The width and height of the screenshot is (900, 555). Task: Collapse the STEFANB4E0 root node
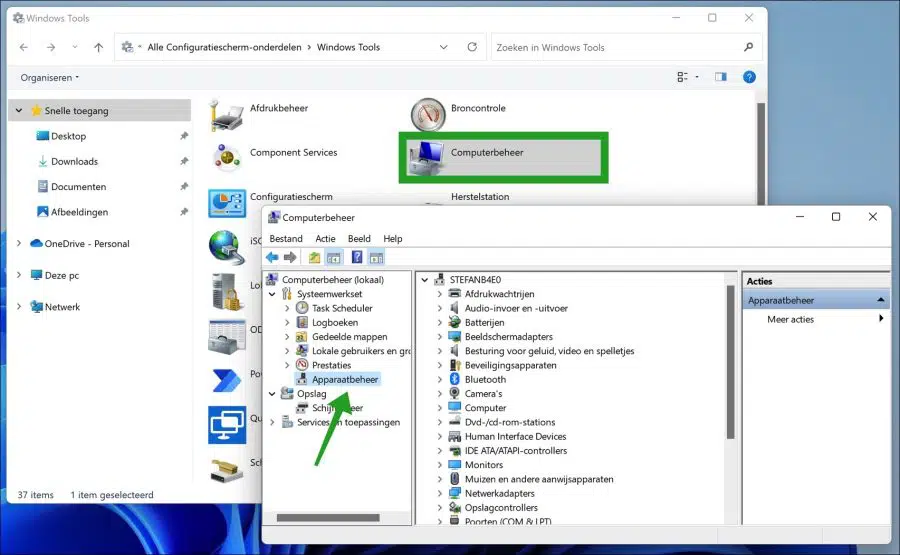click(x=425, y=280)
